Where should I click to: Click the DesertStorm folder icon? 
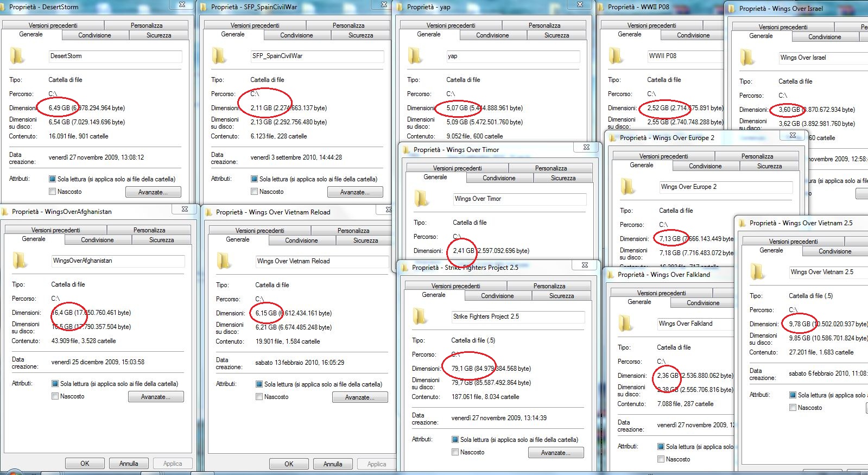(x=17, y=56)
